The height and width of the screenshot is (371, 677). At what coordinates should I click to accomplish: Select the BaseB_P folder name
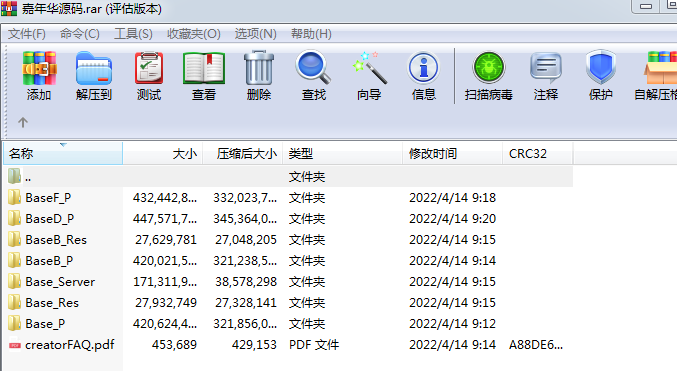[49, 261]
